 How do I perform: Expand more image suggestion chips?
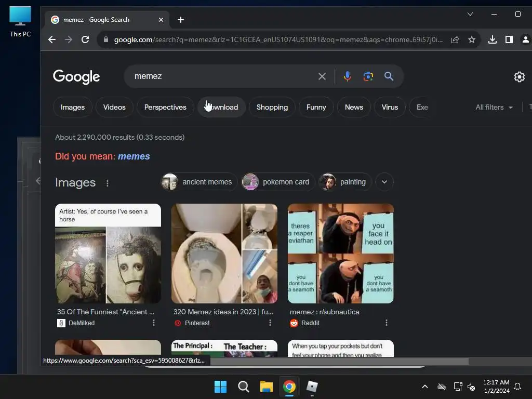click(x=384, y=182)
